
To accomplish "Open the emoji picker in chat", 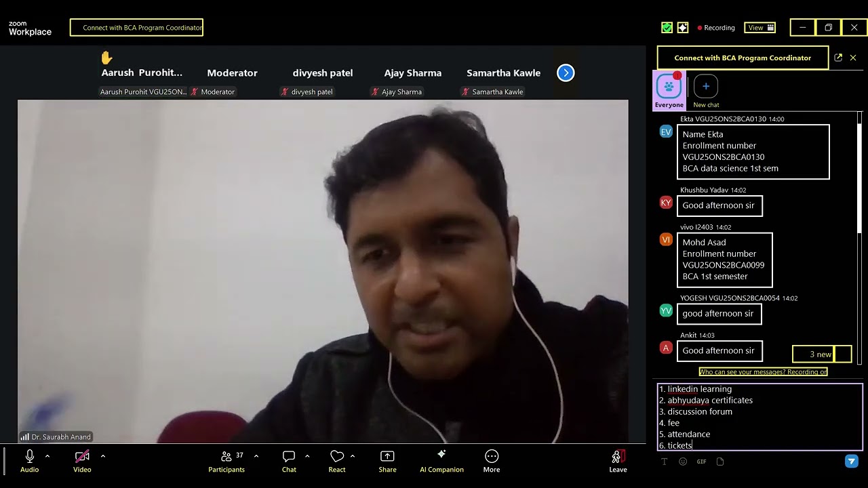I will 683,462.
